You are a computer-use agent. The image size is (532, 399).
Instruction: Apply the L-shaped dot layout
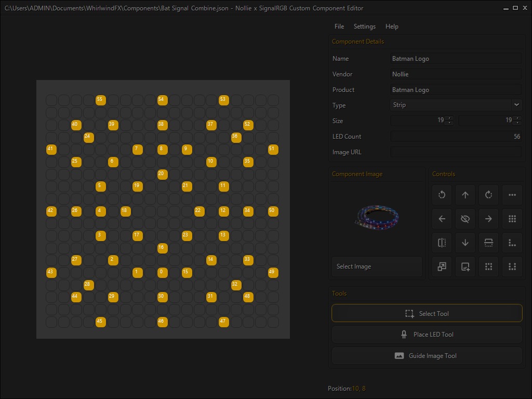click(512, 243)
